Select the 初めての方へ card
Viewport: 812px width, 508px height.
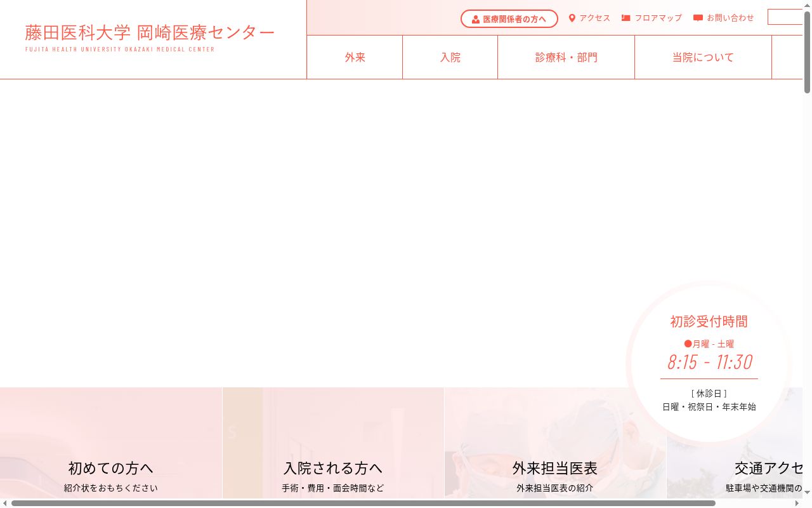(x=111, y=443)
